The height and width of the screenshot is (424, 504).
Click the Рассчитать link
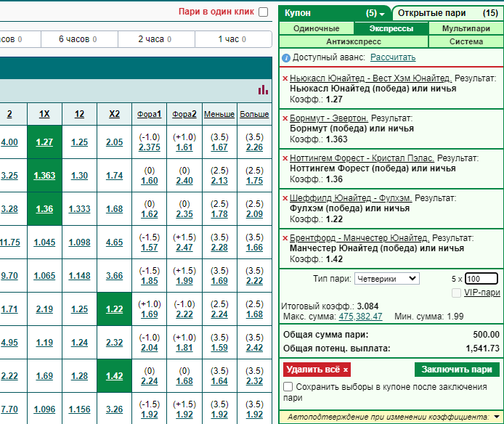pos(393,57)
